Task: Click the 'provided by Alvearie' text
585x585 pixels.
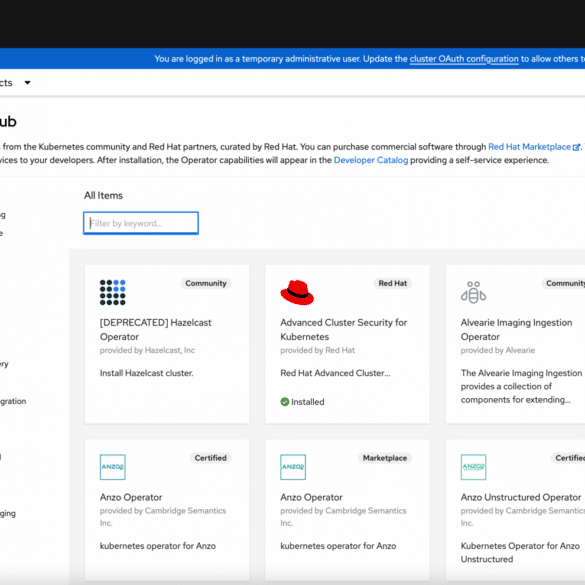Action: click(x=498, y=350)
